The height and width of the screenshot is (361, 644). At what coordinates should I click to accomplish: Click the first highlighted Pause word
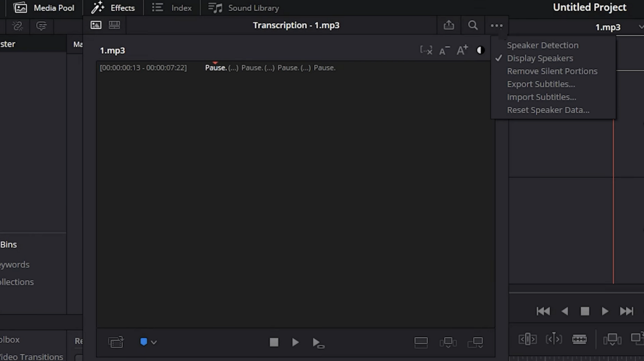216,67
